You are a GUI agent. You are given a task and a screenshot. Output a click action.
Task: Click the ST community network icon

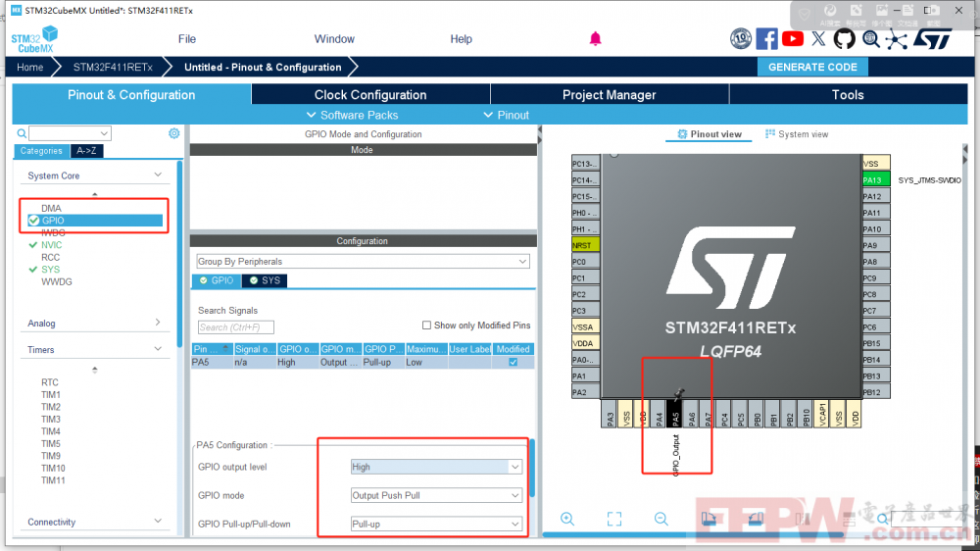897,39
